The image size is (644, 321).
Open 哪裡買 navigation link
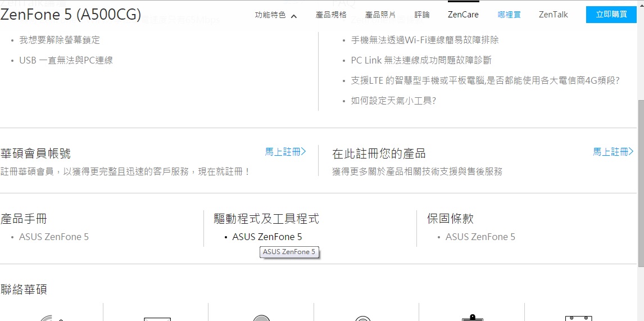pyautogui.click(x=509, y=15)
